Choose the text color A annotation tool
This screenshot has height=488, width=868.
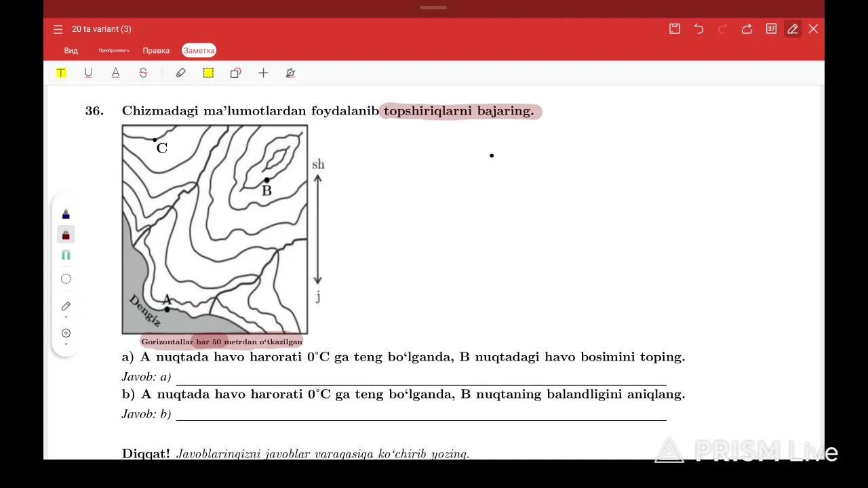(115, 73)
